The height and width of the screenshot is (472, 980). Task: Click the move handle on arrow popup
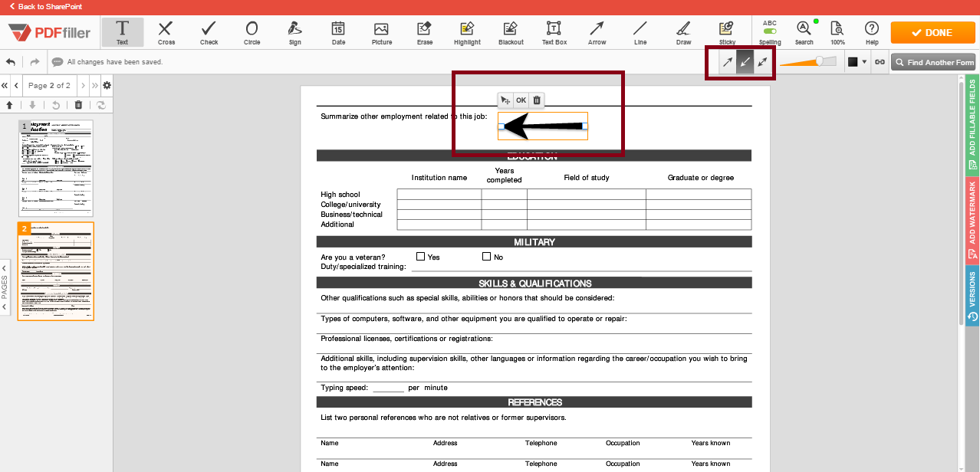pyautogui.click(x=505, y=100)
